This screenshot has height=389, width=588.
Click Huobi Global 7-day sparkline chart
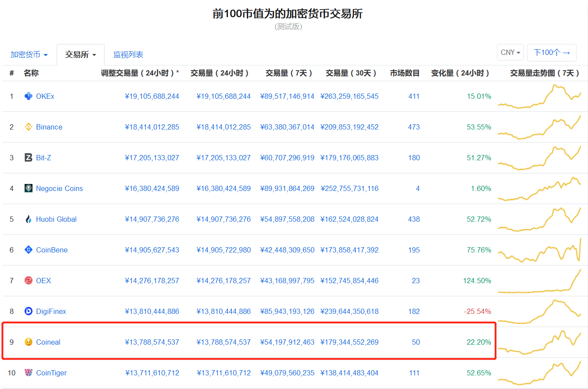point(540,219)
